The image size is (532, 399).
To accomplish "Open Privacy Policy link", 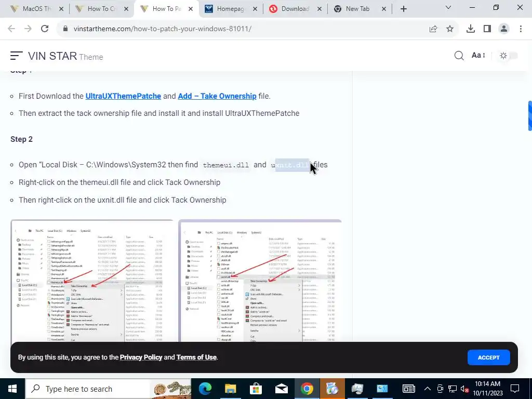I will [x=141, y=357].
